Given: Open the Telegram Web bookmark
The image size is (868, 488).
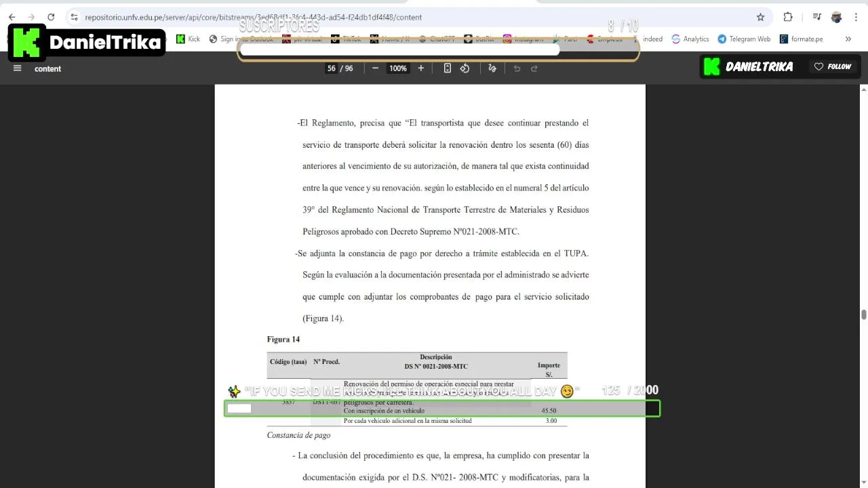Looking at the screenshot, I should point(744,39).
